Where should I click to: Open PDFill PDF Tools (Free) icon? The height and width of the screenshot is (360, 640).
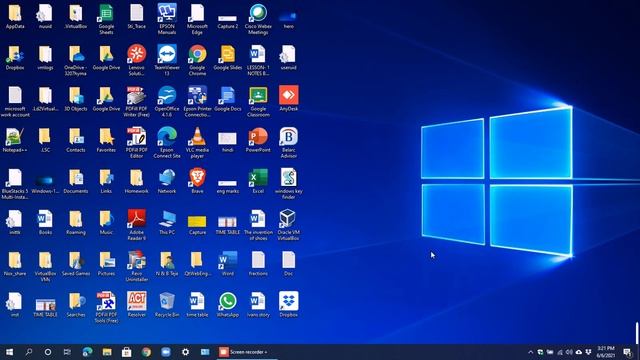(106, 307)
